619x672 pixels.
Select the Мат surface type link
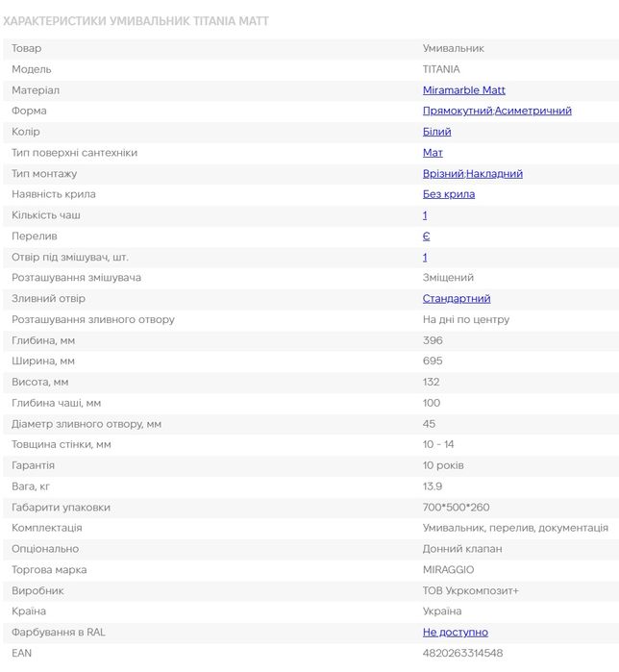[x=433, y=153]
